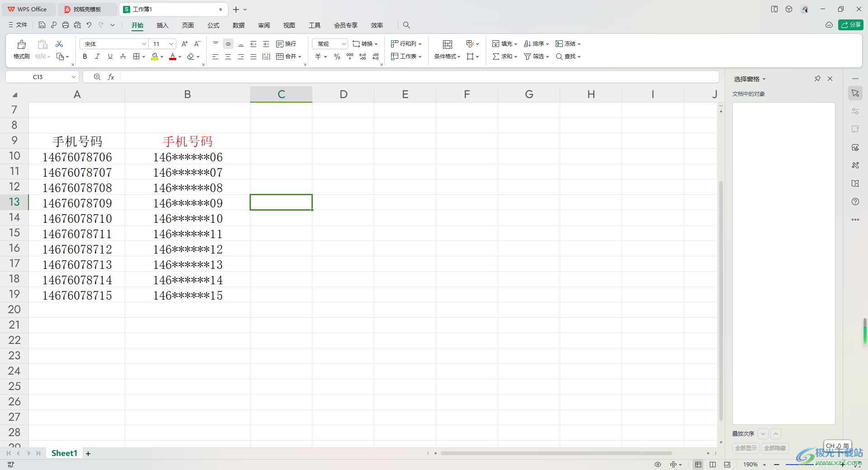Click the eraser clear icon
The height and width of the screenshot is (470, 868).
[x=191, y=56]
